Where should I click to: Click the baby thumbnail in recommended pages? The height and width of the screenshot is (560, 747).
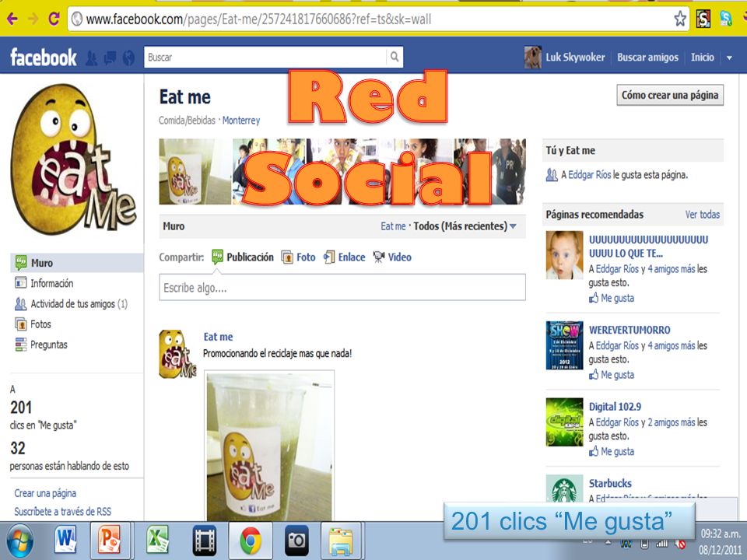(565, 255)
